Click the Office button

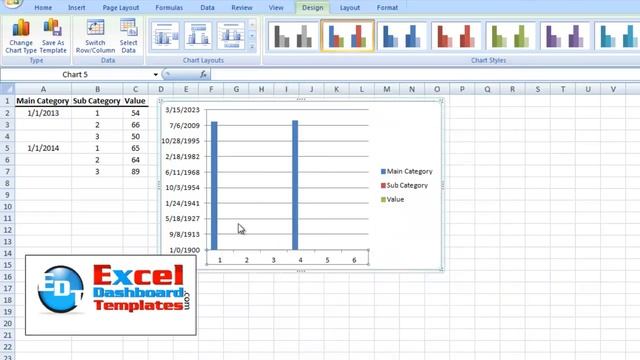click(x=12, y=3)
